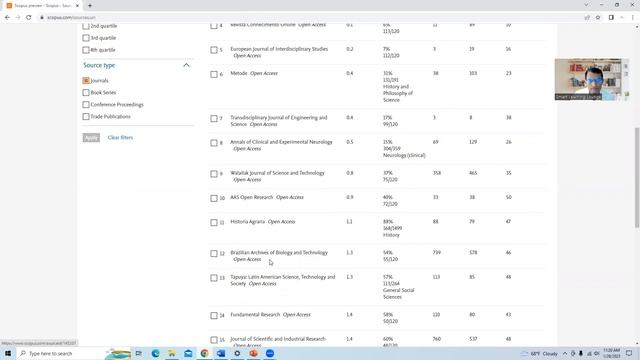Open a new browser tab
This screenshot has height=360, width=640.
click(90, 6)
